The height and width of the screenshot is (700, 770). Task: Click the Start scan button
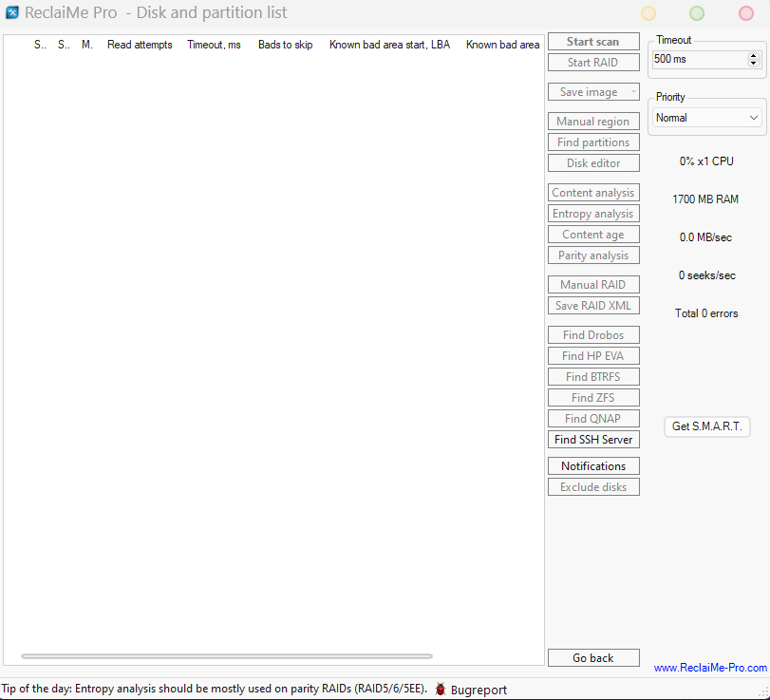coord(593,42)
